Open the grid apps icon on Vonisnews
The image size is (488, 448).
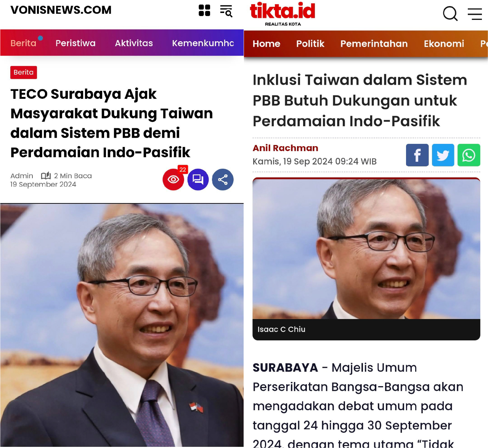coord(204,10)
